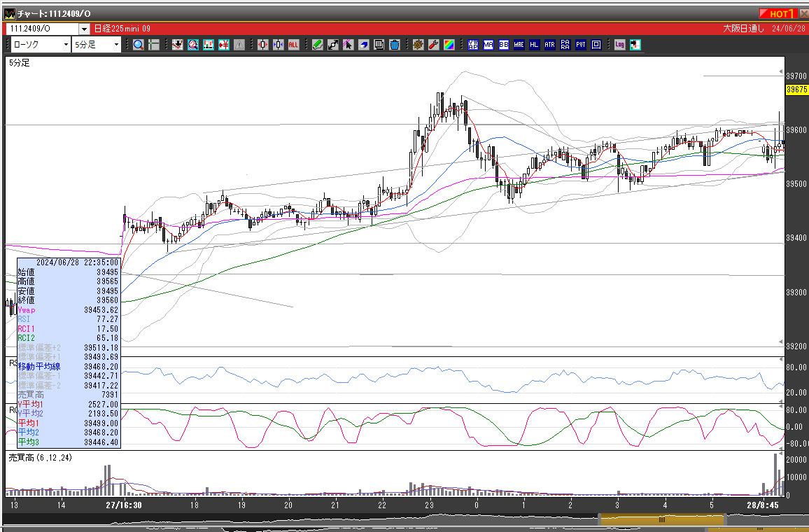Click the HOT1 button in title bar
The image size is (809, 532).
pos(778,13)
